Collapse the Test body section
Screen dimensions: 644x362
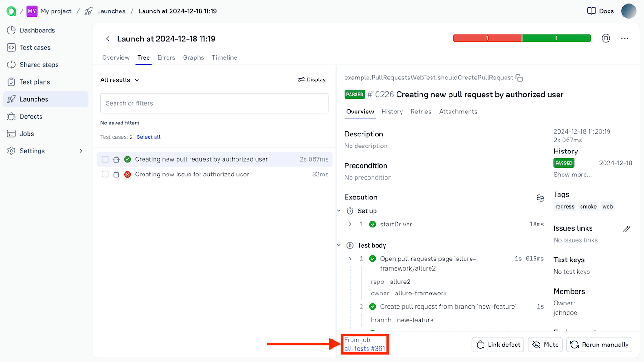(339, 245)
